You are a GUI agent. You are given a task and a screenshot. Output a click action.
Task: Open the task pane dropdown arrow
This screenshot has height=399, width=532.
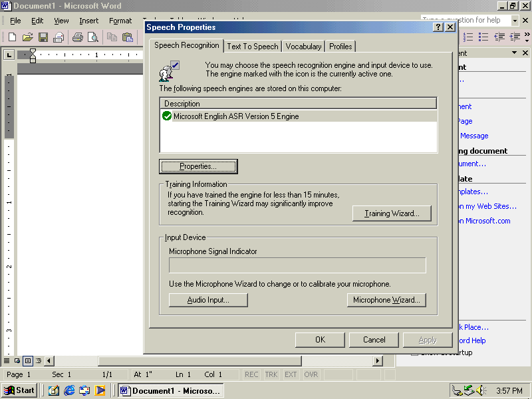514,53
